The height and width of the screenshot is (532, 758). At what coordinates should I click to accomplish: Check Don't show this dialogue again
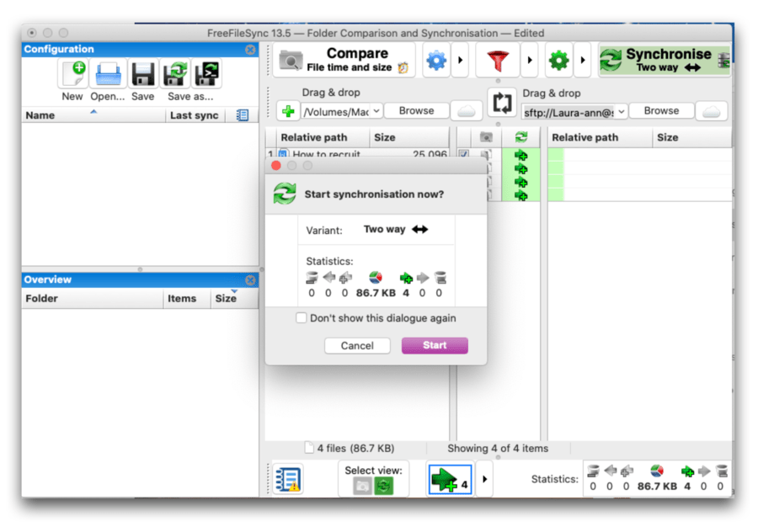click(301, 318)
